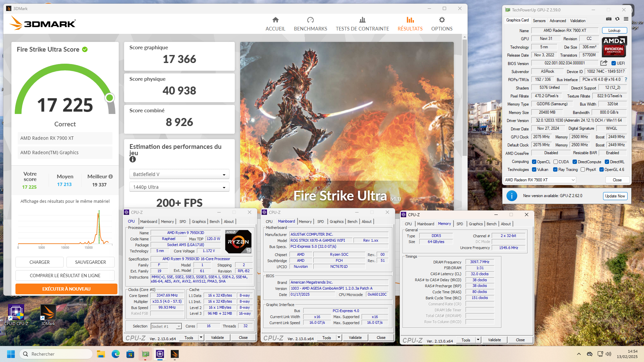Click the green validation checkmark beside the score
Viewport: 644px width, 362px height.
click(85, 49)
